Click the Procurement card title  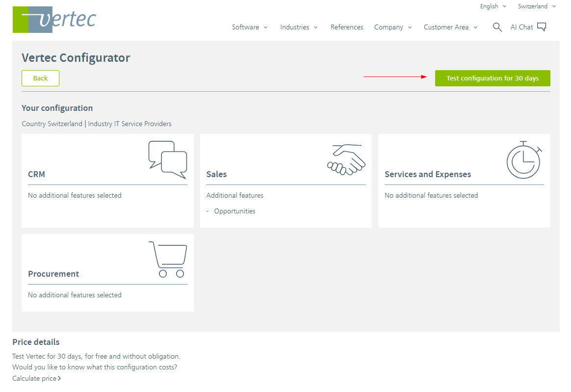(53, 274)
